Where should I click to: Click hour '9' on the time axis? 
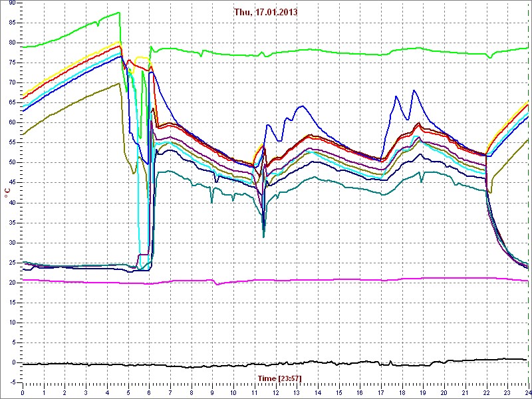pyautogui.click(x=212, y=392)
